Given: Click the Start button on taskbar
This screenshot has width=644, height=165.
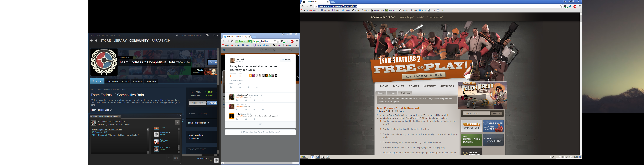Looking at the screenshot, I should [x=304, y=157].
